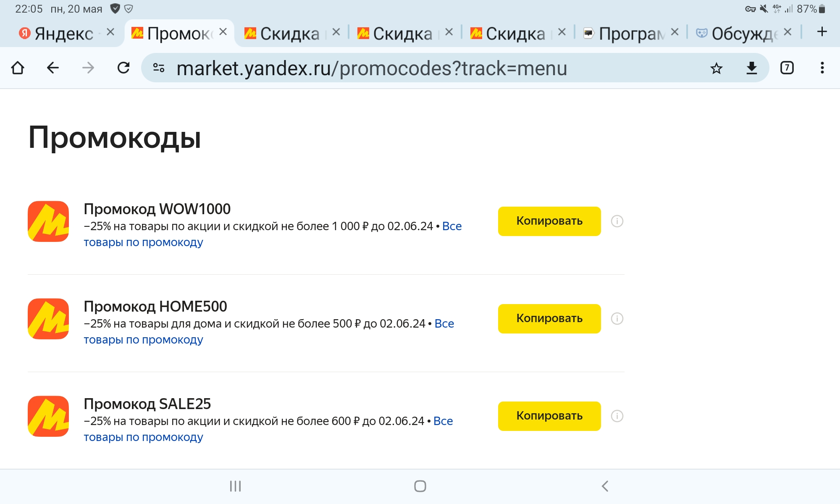Screen dimensions: 840x504
Task: Close the Обсуждение tab
Action: (x=787, y=32)
